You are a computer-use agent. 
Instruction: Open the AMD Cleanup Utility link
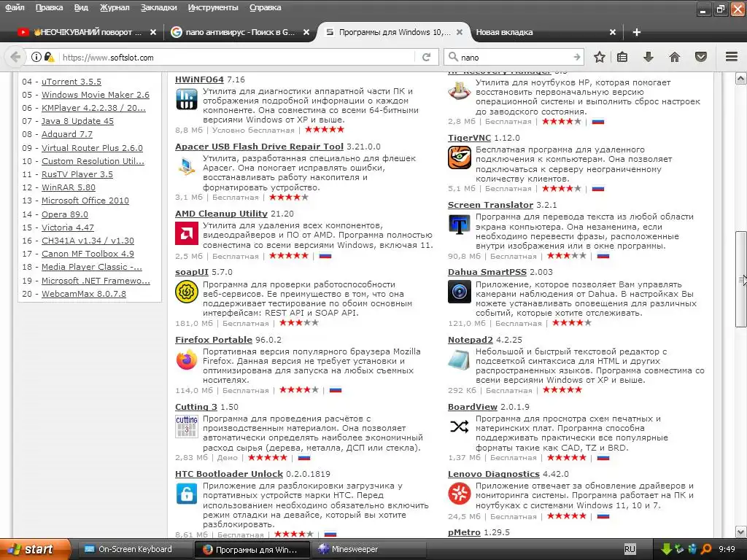(x=221, y=214)
